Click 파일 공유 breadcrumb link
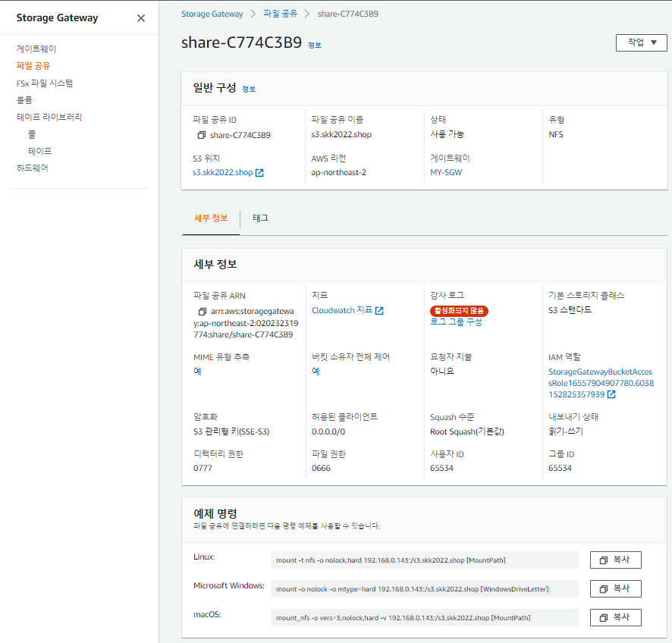This screenshot has width=672, height=643. point(281,14)
